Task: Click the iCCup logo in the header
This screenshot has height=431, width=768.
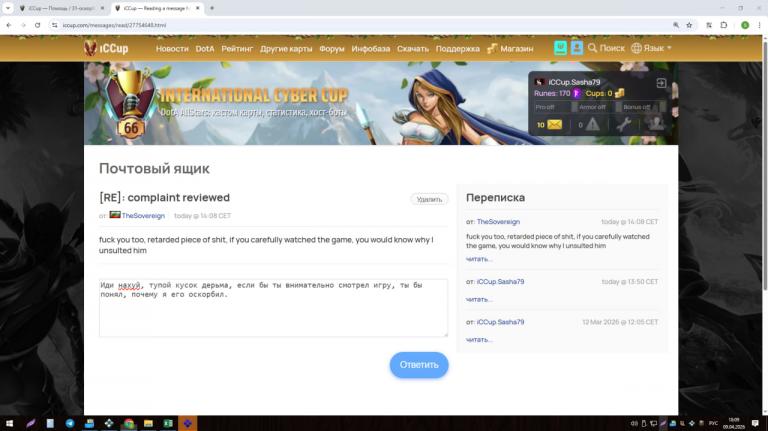Action: pos(106,48)
